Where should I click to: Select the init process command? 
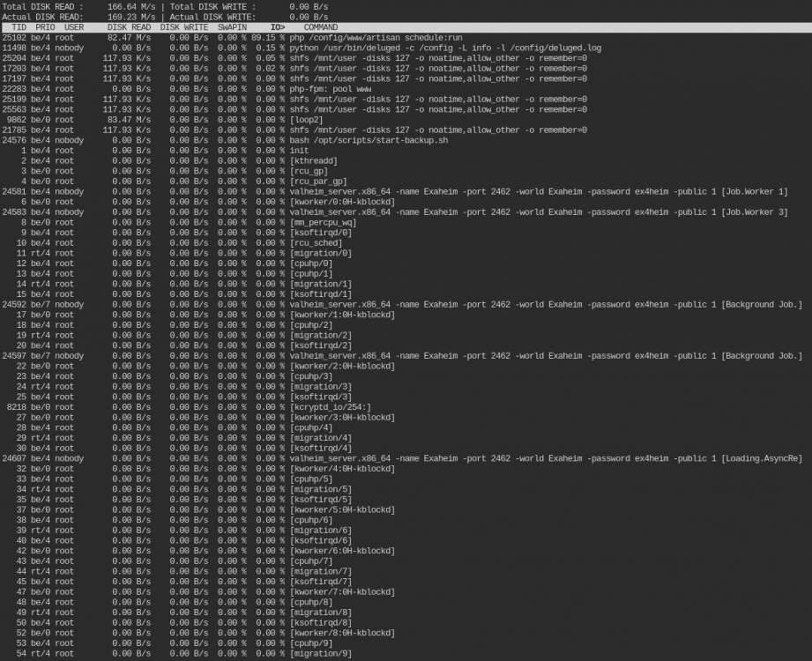[299, 151]
